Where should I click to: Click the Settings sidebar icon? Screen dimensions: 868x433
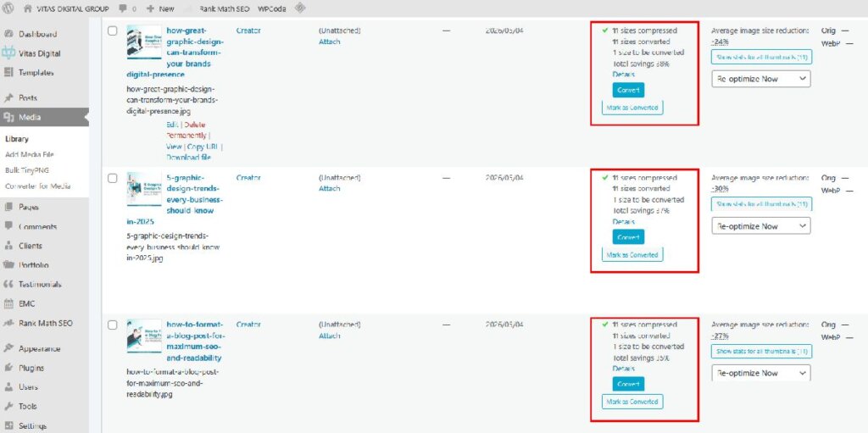[8, 426]
